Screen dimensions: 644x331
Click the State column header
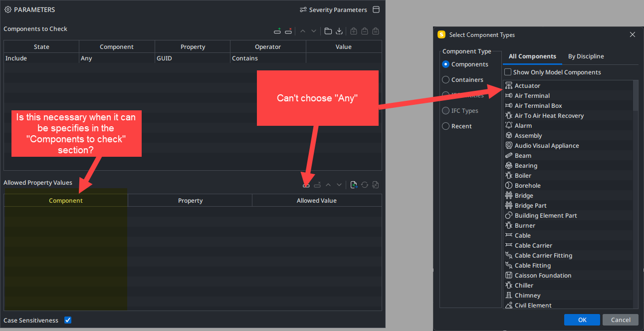pyautogui.click(x=41, y=47)
